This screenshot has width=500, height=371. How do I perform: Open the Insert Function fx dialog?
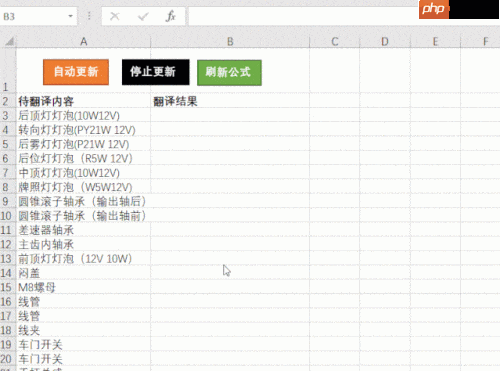click(x=171, y=16)
